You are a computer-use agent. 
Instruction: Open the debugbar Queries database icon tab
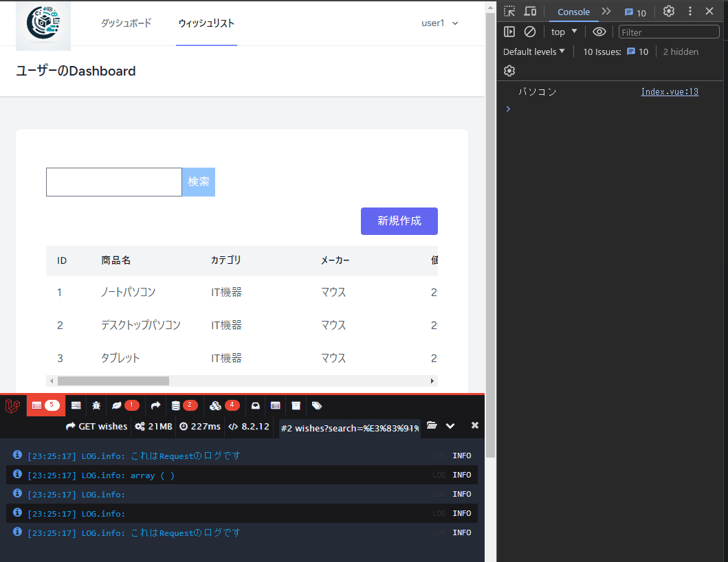click(184, 405)
